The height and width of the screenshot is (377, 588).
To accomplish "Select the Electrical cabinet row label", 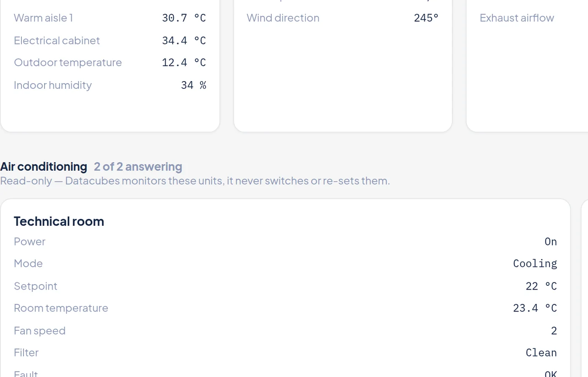I will click(57, 41).
